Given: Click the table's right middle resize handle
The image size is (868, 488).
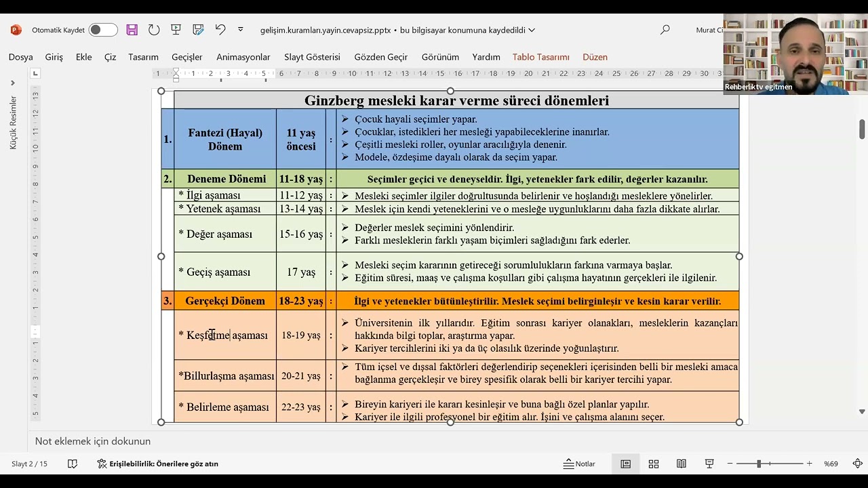Looking at the screenshot, I should click(739, 256).
